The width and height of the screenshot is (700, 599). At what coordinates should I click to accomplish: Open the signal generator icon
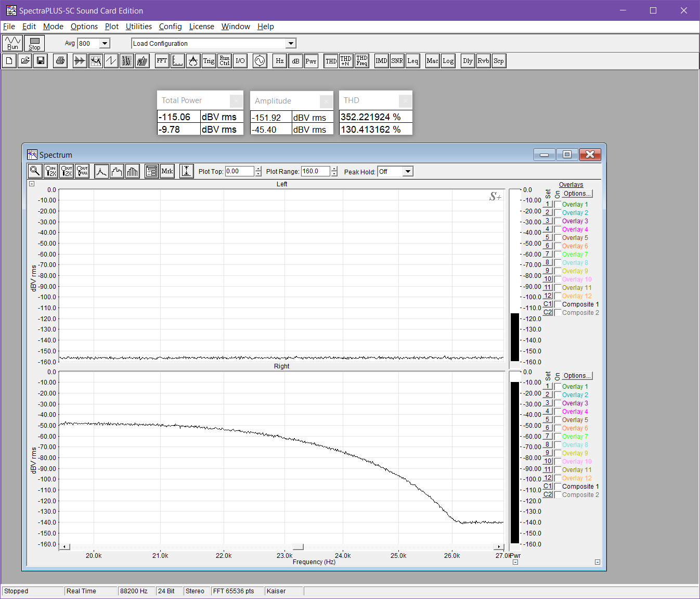(x=260, y=61)
